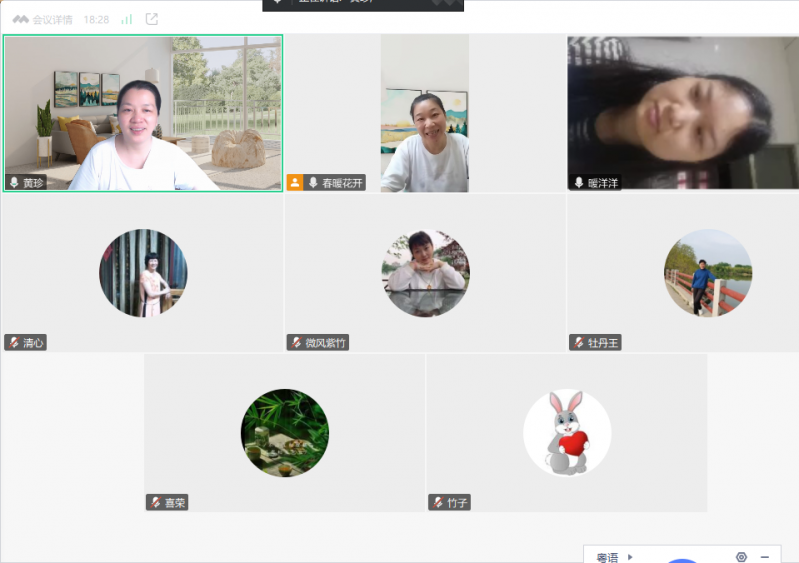Click the orange host badge beside 春暖花开

click(295, 183)
